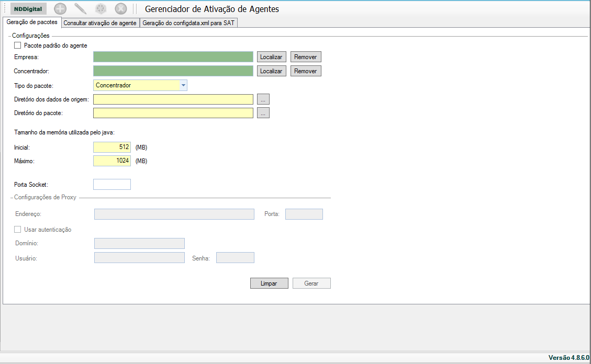The height and width of the screenshot is (364, 591).
Task: Click Tamanho da memória utilizada pelo java label
Action: click(x=64, y=132)
